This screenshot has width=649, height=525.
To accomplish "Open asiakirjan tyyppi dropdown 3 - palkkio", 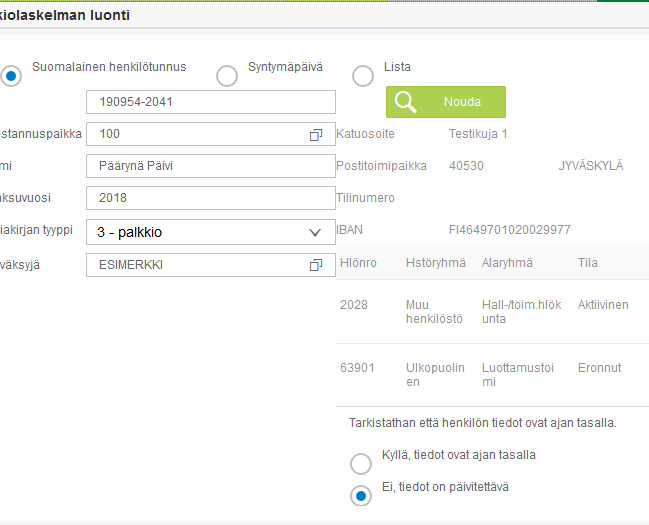I will tap(211, 232).
